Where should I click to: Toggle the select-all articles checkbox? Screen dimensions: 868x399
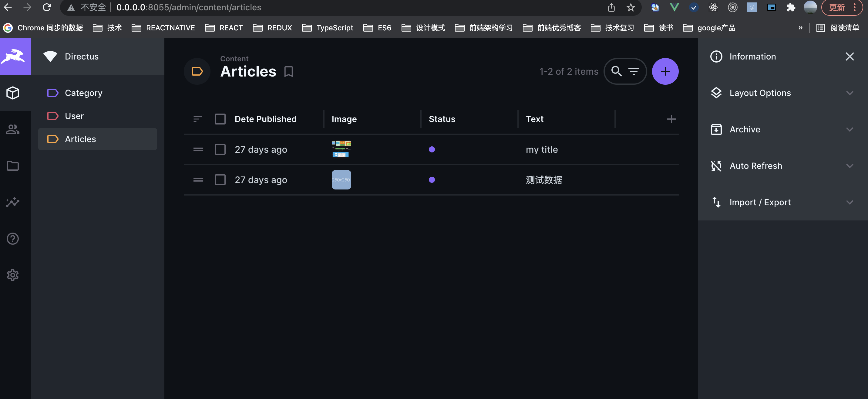tap(220, 119)
